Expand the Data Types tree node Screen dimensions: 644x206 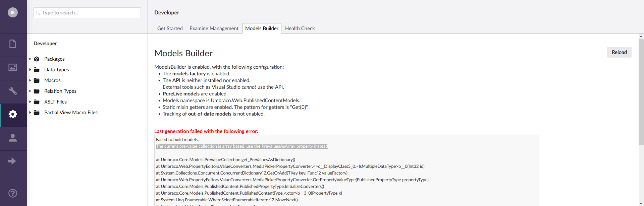point(30,70)
